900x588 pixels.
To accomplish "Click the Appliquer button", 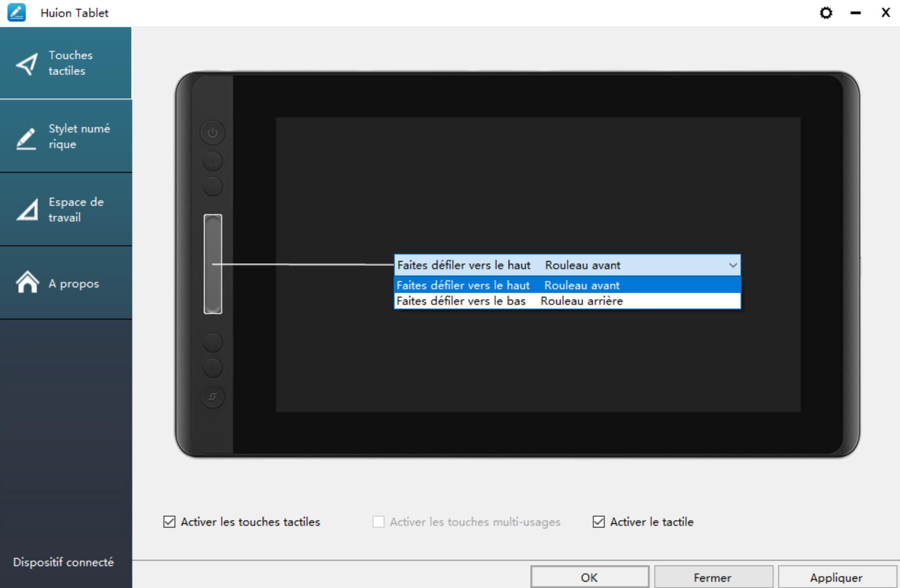I will click(836, 577).
